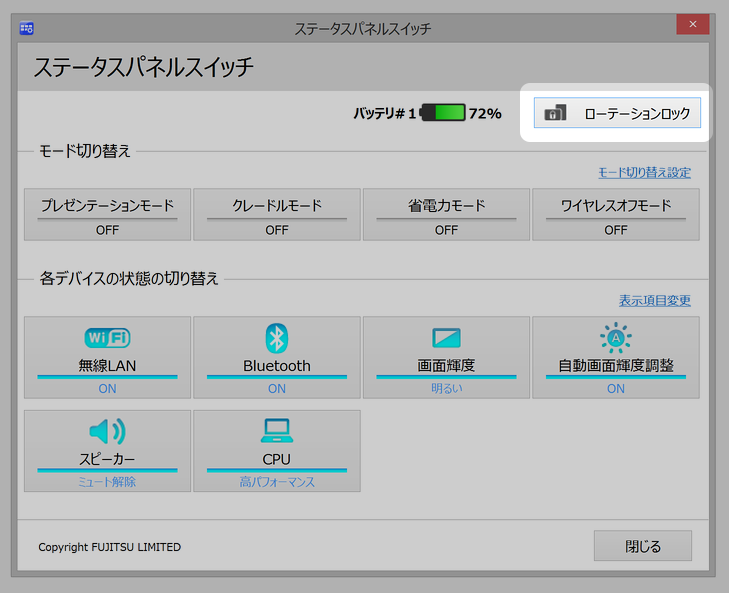Click the speaker volume icon
Viewport: 729px width, 593px height.
coord(107,431)
